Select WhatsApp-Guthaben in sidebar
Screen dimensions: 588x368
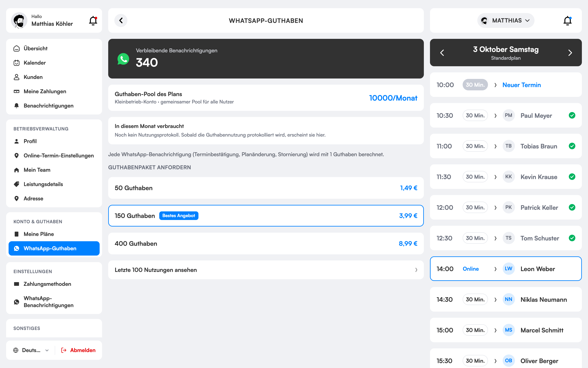coord(54,248)
